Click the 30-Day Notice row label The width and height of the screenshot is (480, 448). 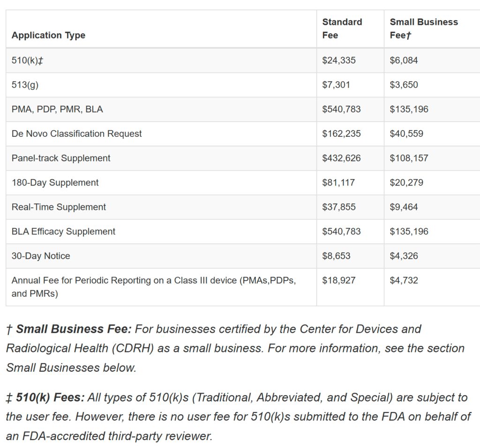coord(41,255)
